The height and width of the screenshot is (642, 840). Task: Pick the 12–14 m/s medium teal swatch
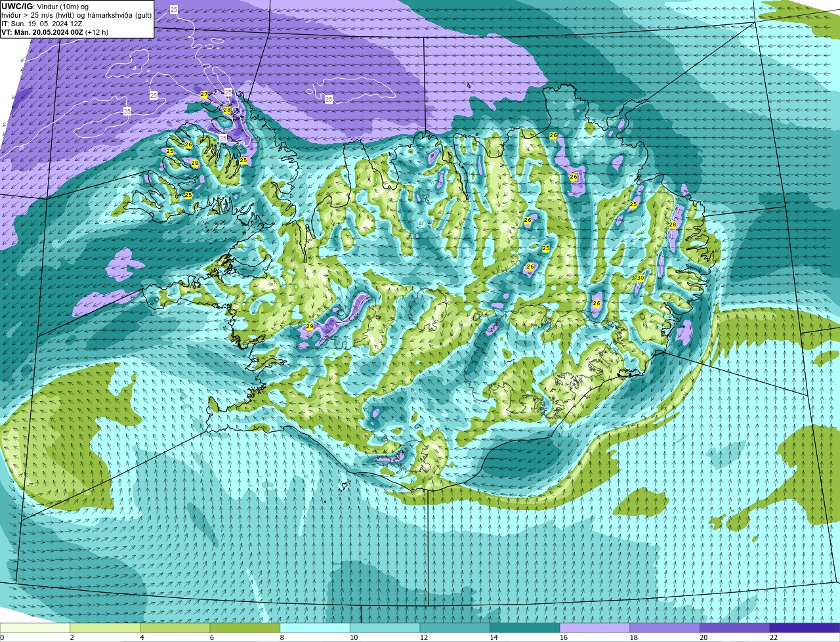pyautogui.click(x=455, y=628)
